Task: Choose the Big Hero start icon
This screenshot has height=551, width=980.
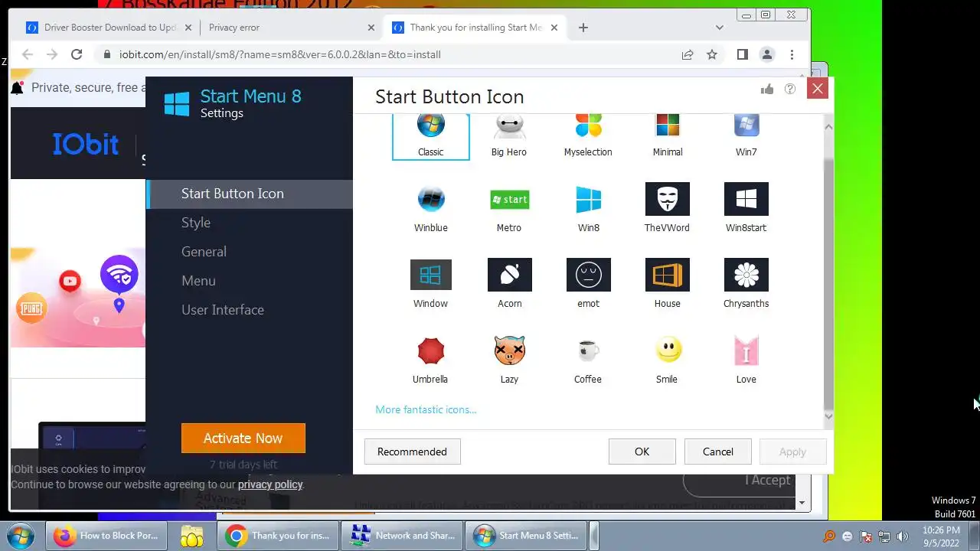Action: [x=509, y=136]
